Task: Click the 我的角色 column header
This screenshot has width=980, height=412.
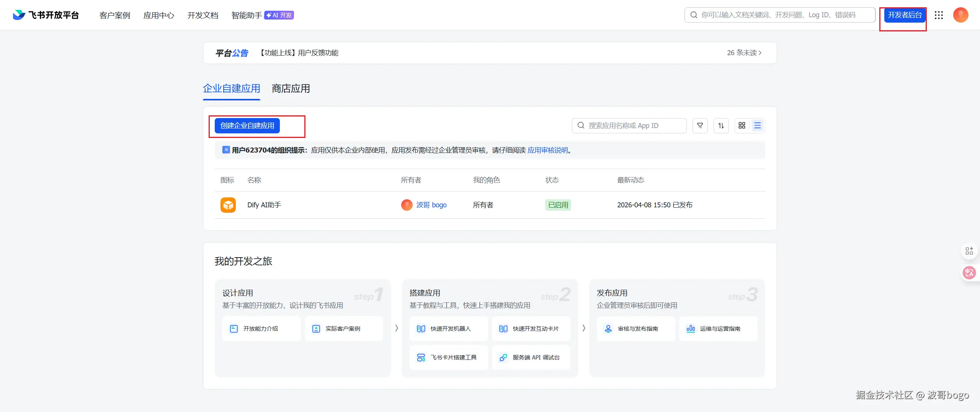Action: [486, 180]
